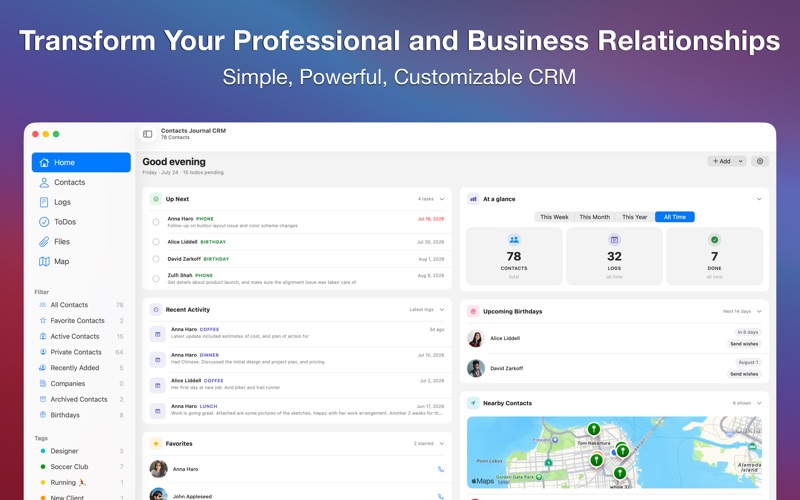Click the 32 Logs stat card
The height and width of the screenshot is (500, 800).
[x=614, y=256]
